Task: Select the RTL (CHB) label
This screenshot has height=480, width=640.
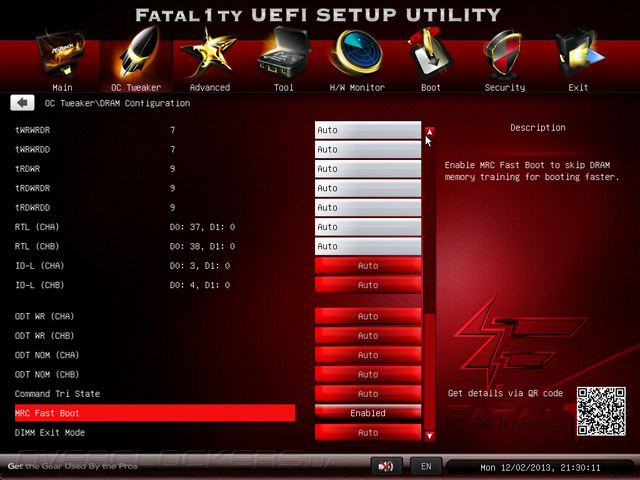Action: coord(37,246)
